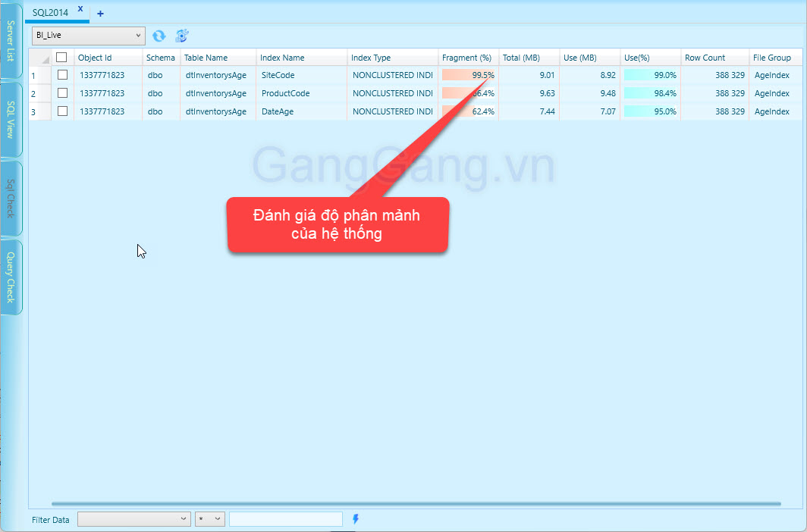Viewport: 807px width, 532px height.
Task: Click the 99.0% use bar
Action: (651, 75)
